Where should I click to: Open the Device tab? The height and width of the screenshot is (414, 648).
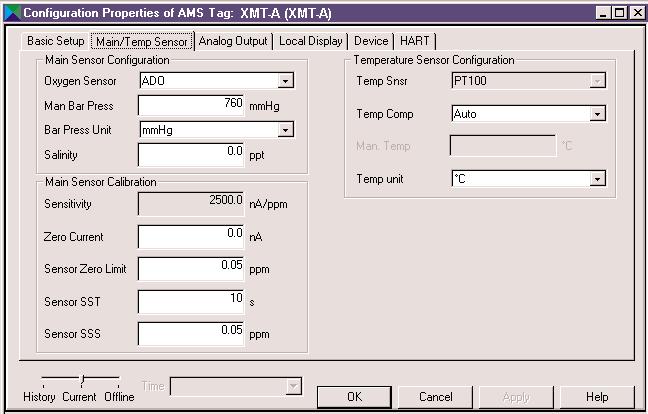[x=371, y=41]
